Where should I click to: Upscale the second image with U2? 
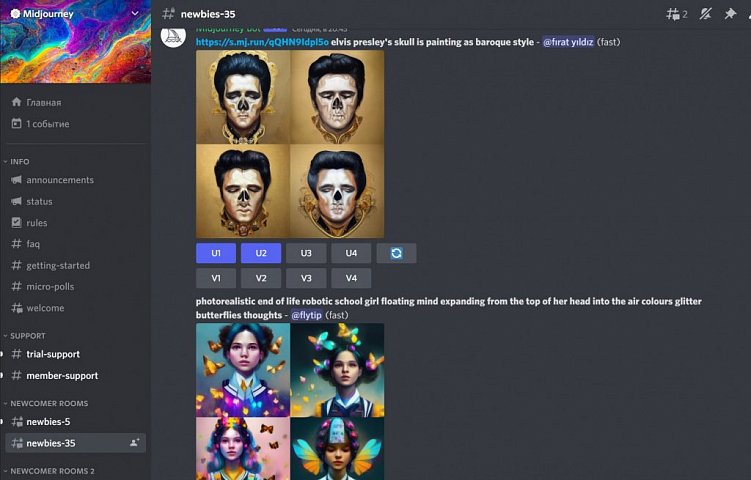[261, 253]
